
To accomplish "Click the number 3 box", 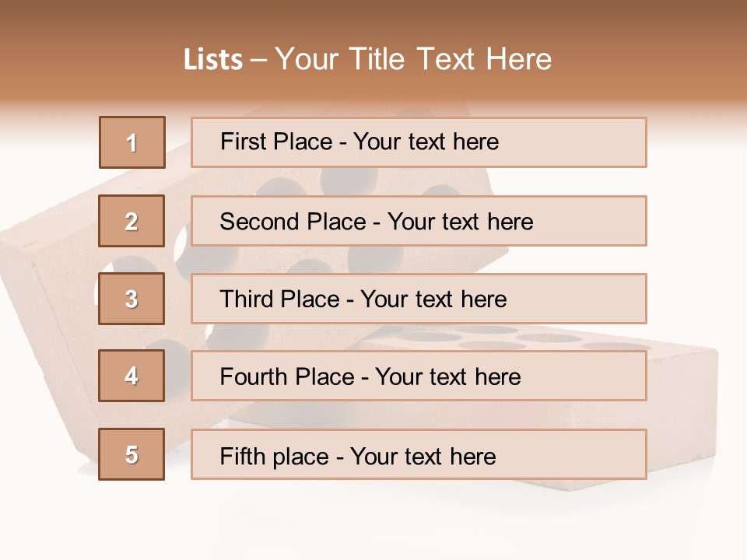I will (x=132, y=299).
